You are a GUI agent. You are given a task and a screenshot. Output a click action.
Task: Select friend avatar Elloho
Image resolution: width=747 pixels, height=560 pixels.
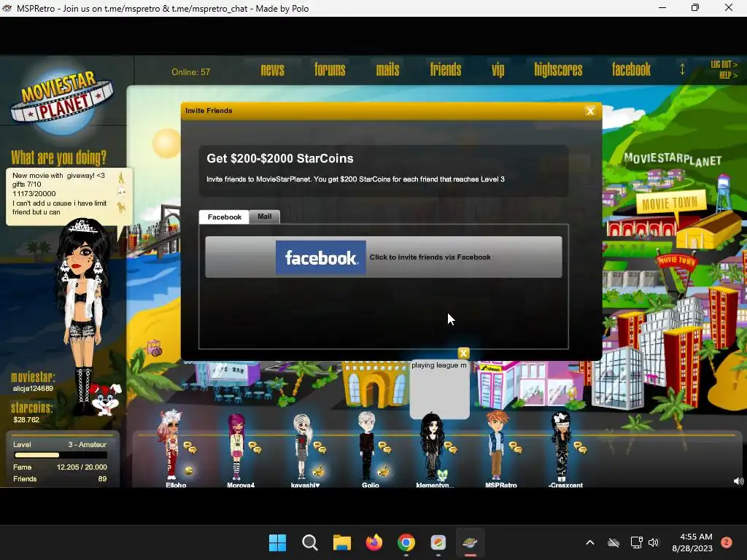(171, 444)
